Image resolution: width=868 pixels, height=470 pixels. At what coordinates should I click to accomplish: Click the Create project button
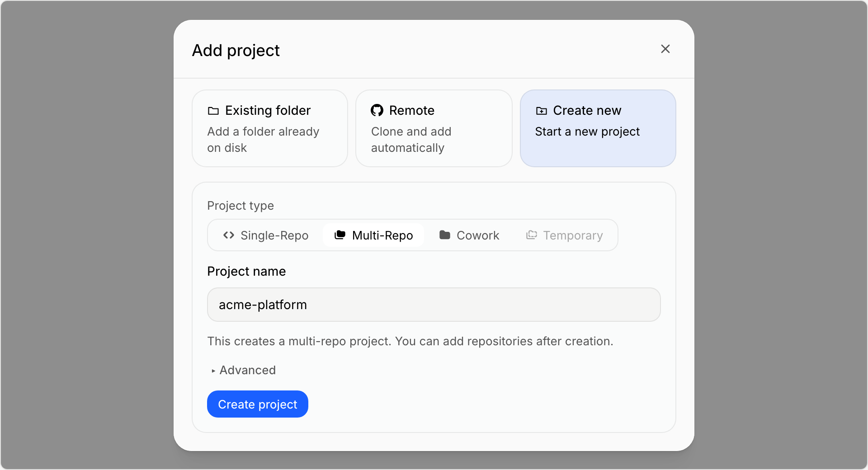tap(258, 404)
